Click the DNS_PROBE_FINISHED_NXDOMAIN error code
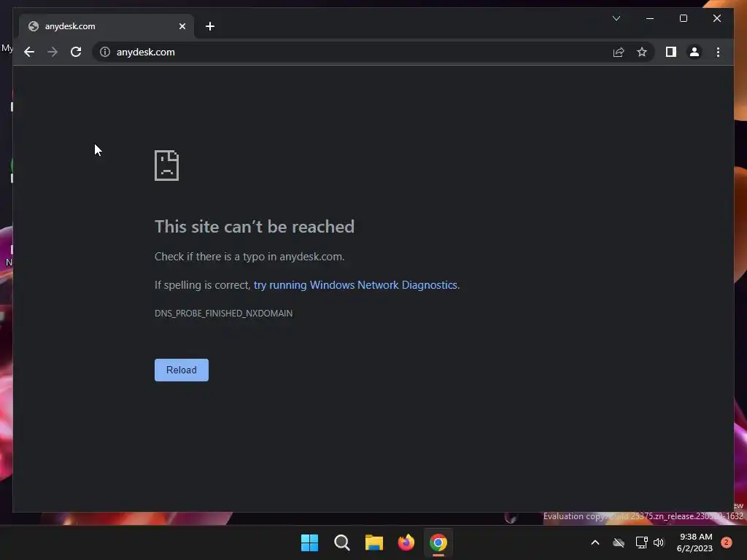Viewport: 747px width, 560px height. 223,314
